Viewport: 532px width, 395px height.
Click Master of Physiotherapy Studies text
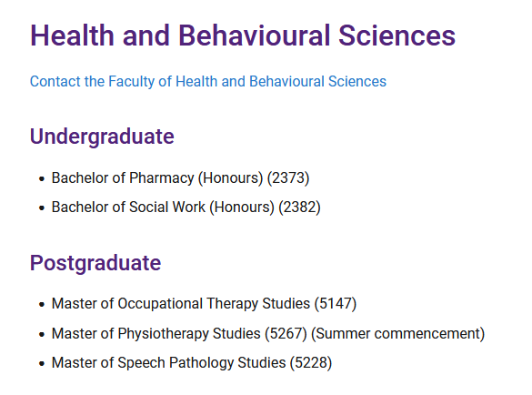(156, 334)
